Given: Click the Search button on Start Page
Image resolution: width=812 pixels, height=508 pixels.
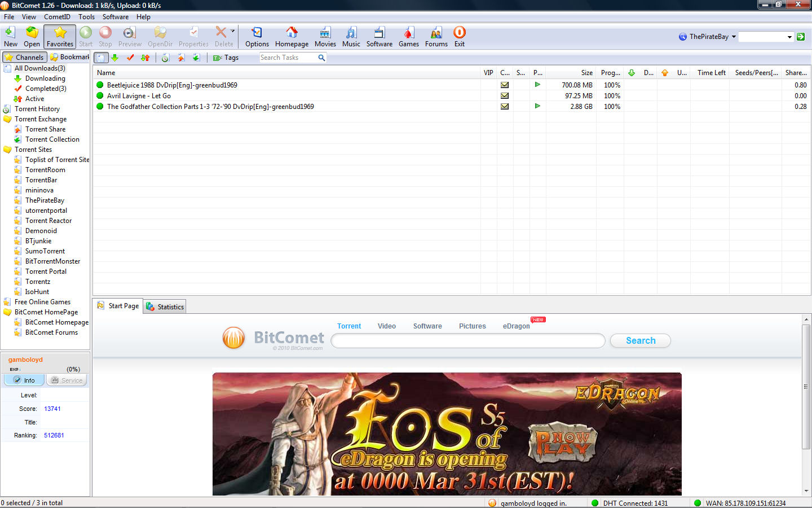Looking at the screenshot, I should coord(641,340).
